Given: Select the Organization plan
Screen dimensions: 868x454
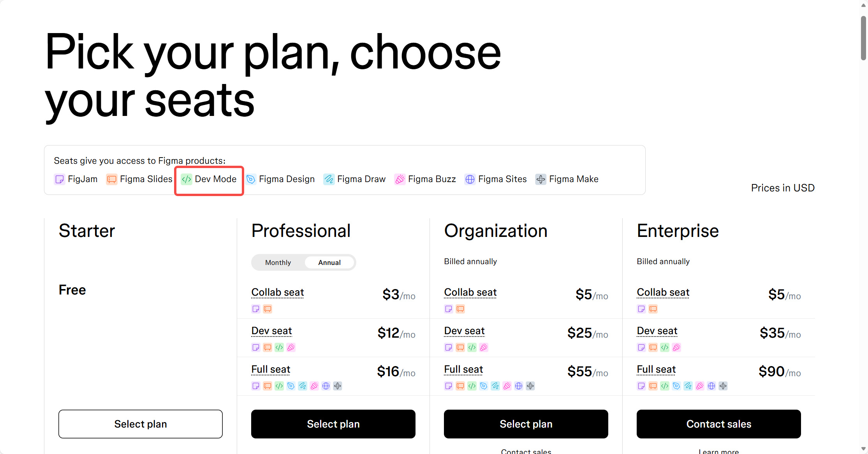Looking at the screenshot, I should pyautogui.click(x=526, y=424).
